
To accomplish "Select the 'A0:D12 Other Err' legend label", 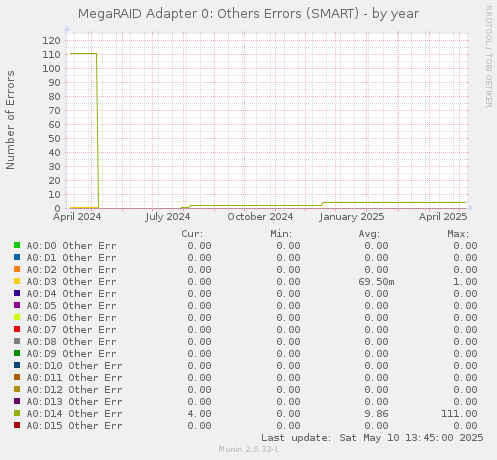I will (74, 390).
